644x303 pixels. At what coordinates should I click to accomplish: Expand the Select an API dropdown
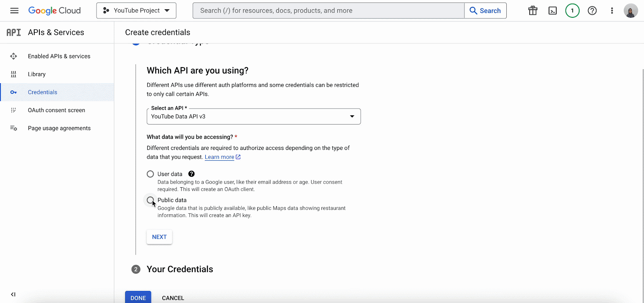[254, 117]
